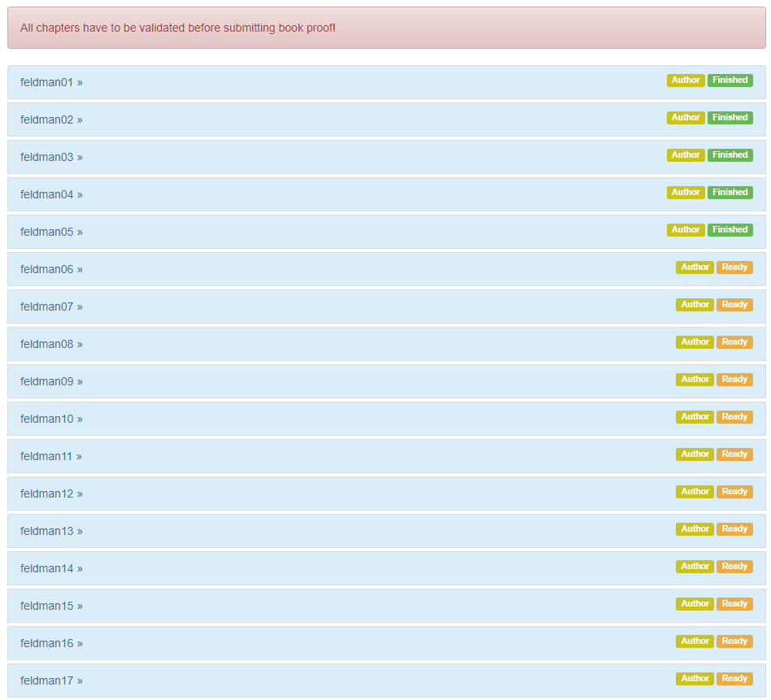The width and height of the screenshot is (771, 700).
Task: Expand the feldman10 chapter row
Action: [x=51, y=419]
